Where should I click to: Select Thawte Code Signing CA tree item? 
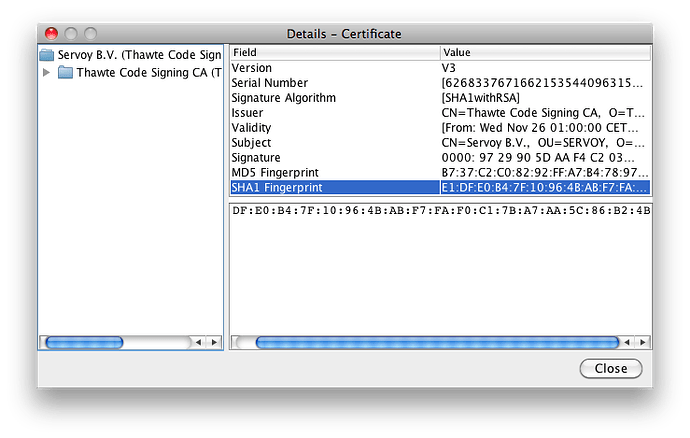(149, 73)
